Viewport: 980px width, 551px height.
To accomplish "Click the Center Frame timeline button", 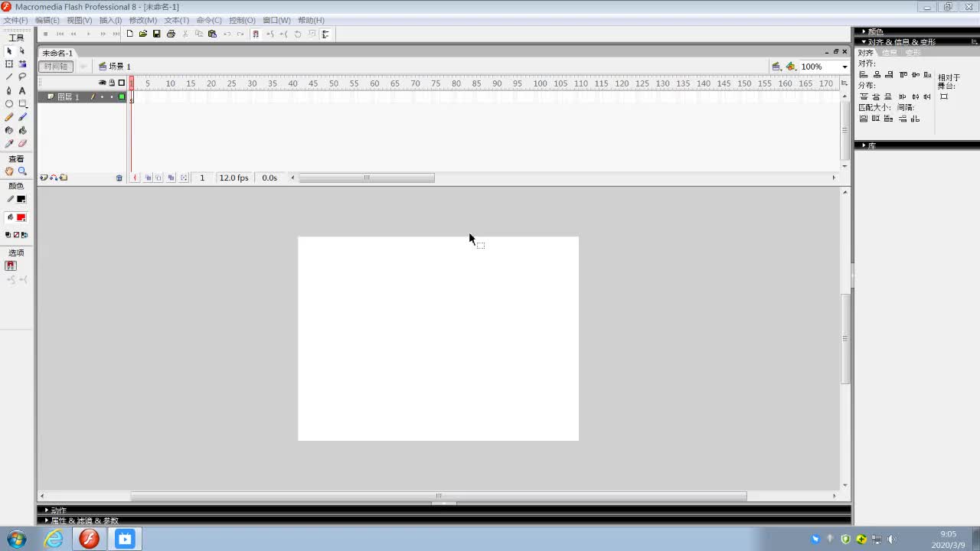I will [136, 178].
